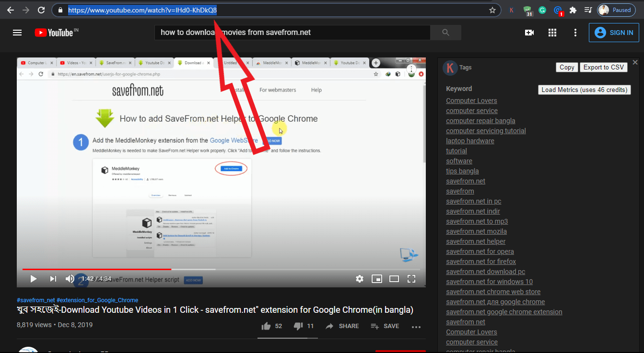Bookmark this page with the star icon
Screen dimensions: 644x353
pos(492,10)
